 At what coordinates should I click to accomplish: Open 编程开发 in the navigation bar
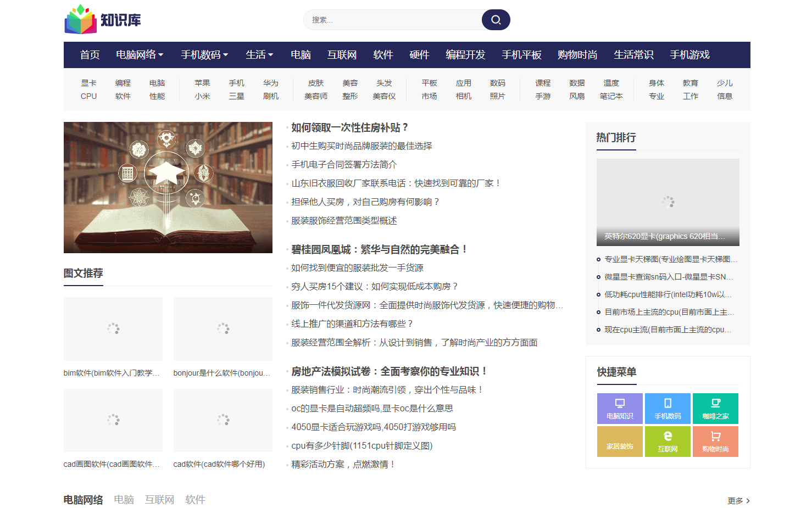[465, 55]
